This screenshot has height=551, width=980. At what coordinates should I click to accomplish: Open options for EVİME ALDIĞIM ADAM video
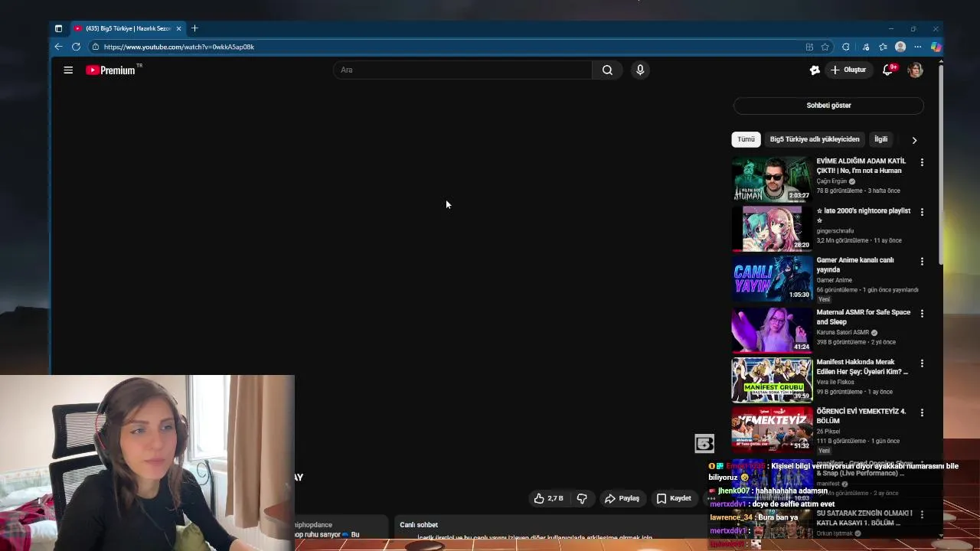click(x=922, y=162)
